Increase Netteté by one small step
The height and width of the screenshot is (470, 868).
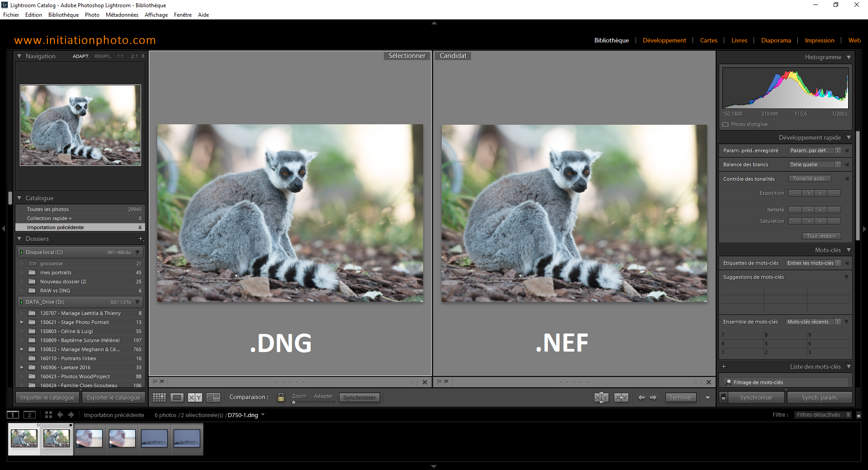(820, 210)
